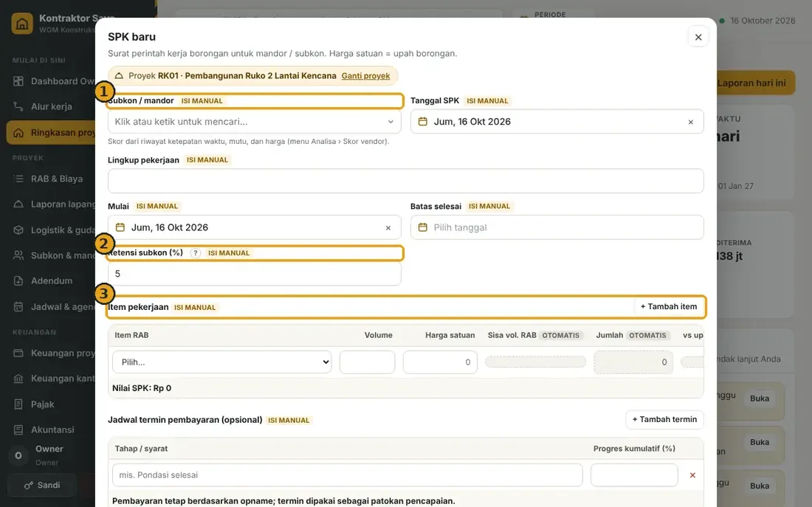Click the Keuangan proyek card icon

18,353
